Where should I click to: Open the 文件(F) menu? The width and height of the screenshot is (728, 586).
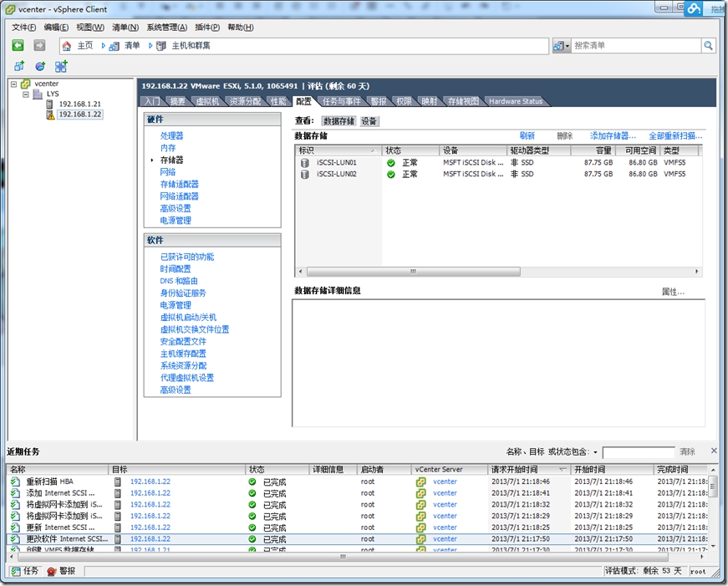[23, 28]
